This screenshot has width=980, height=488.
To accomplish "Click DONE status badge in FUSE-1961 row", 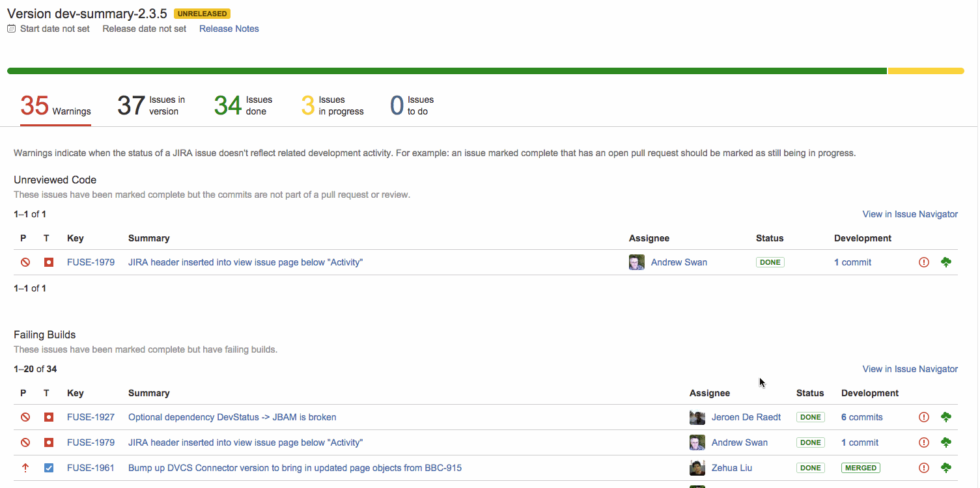I will click(x=811, y=468).
